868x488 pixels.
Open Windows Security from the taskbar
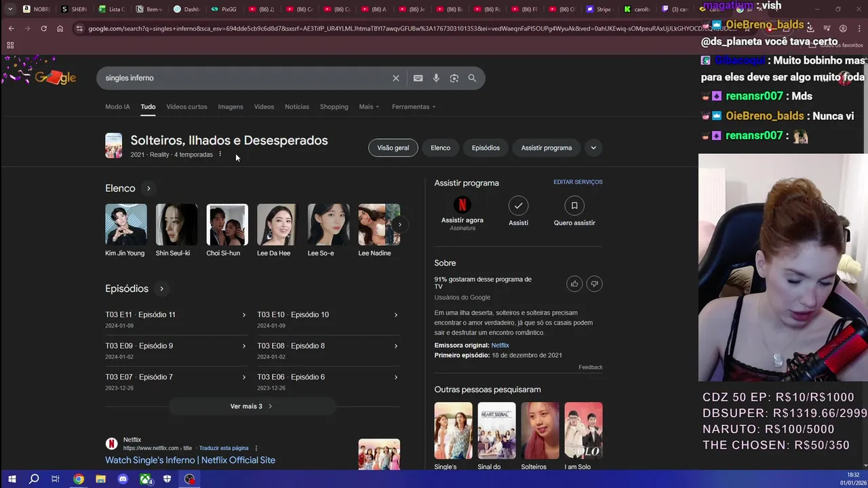click(x=167, y=479)
